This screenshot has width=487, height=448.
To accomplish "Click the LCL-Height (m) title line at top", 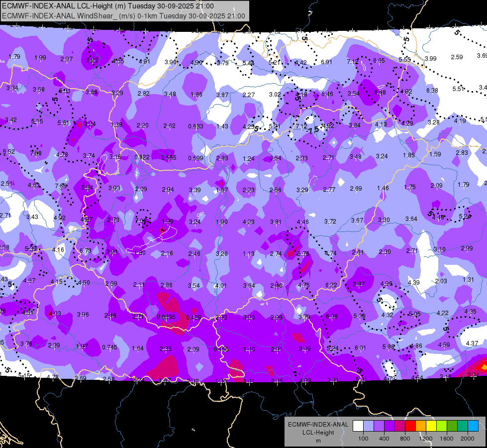I will click(108, 6).
